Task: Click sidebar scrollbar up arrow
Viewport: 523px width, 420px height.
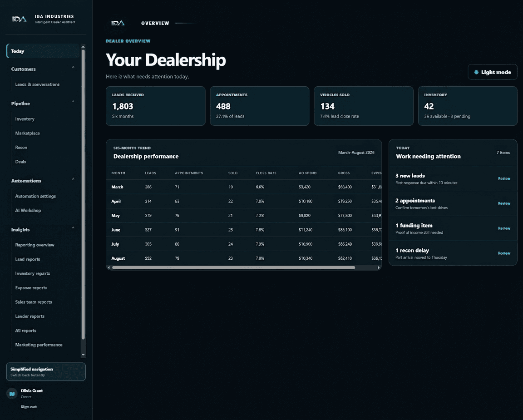Action: pos(83,47)
